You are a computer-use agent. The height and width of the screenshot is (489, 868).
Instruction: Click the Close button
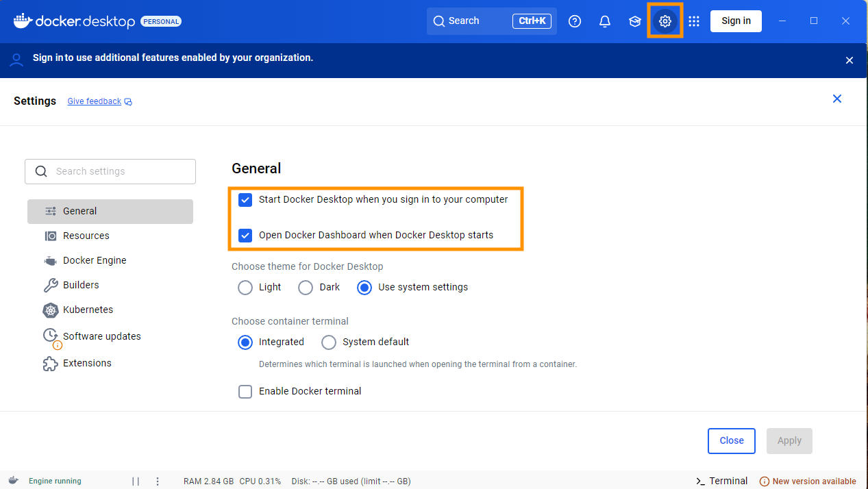coord(732,441)
